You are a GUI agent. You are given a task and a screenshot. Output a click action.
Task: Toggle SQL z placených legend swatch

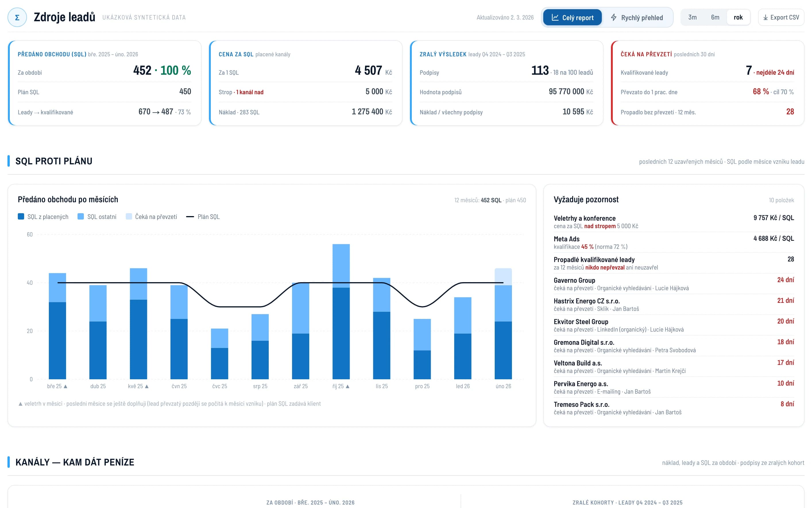21,216
